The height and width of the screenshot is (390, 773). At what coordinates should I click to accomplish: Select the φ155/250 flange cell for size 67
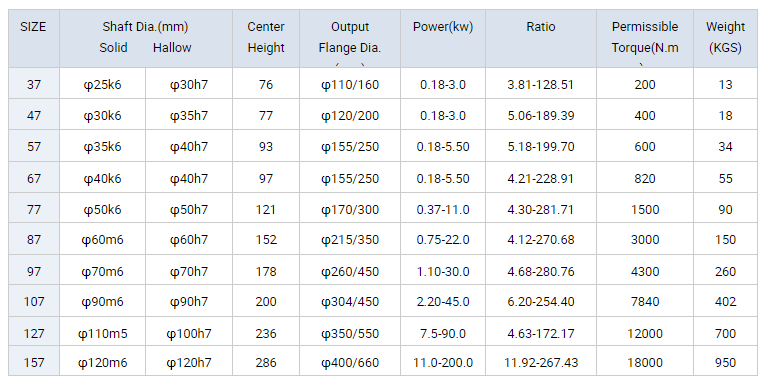click(350, 178)
